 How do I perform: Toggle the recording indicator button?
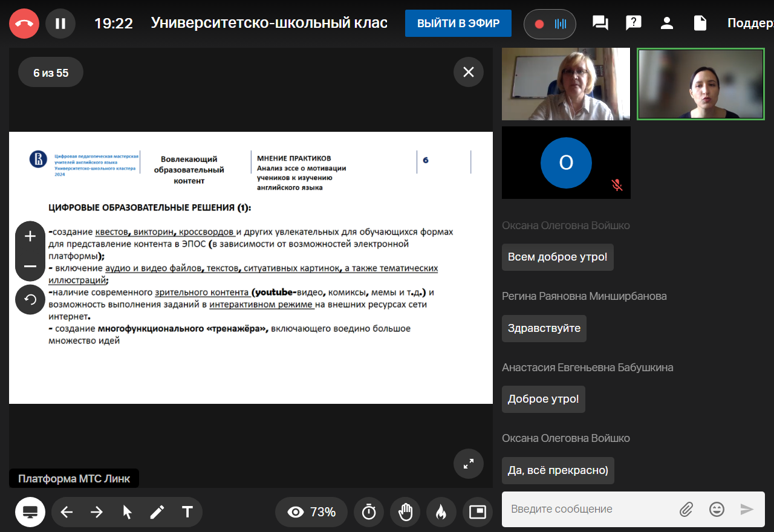click(x=549, y=24)
